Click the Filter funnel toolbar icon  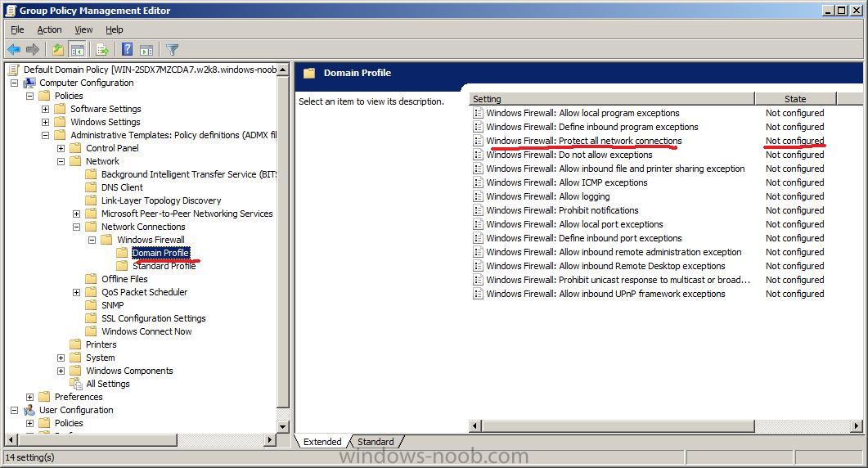pyautogui.click(x=172, y=50)
